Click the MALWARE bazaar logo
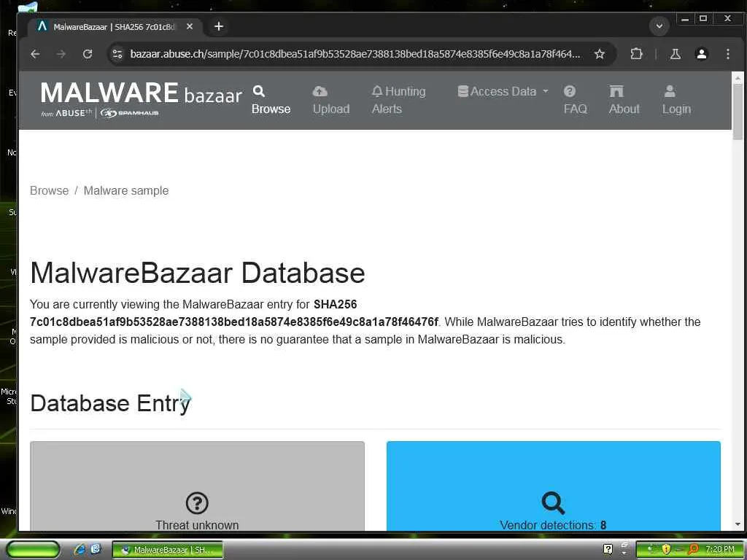This screenshot has height=560, width=747. coord(141,99)
